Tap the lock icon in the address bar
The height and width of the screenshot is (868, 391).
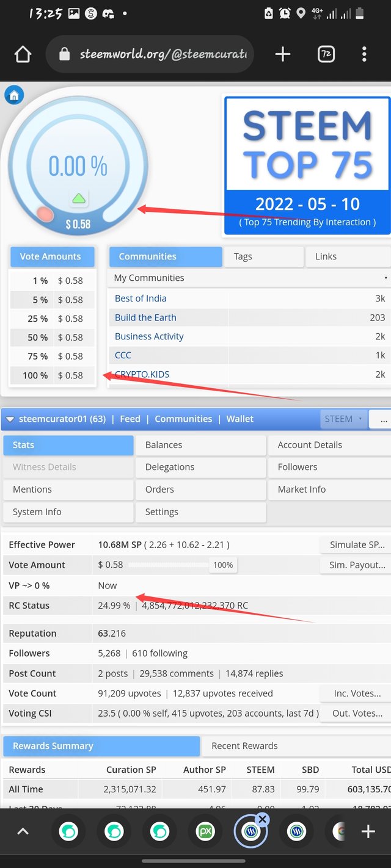coord(64,54)
